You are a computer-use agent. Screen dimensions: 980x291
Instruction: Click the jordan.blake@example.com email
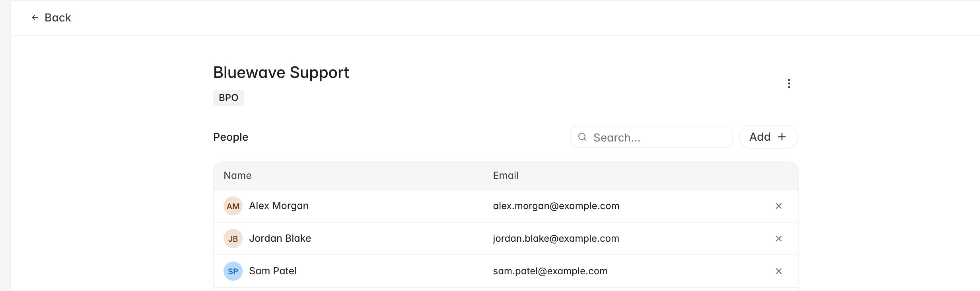(556, 239)
